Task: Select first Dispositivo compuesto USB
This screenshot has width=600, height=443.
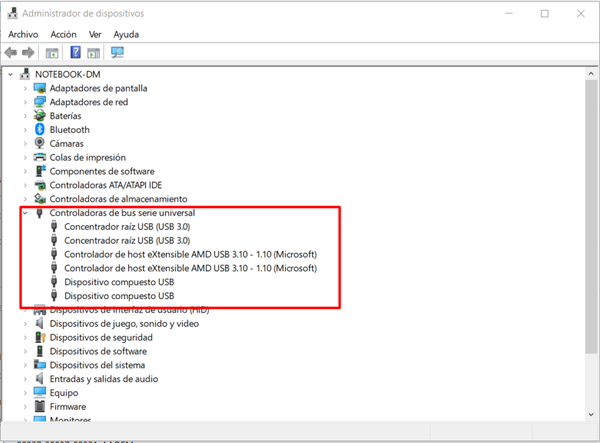Action: coord(119,282)
